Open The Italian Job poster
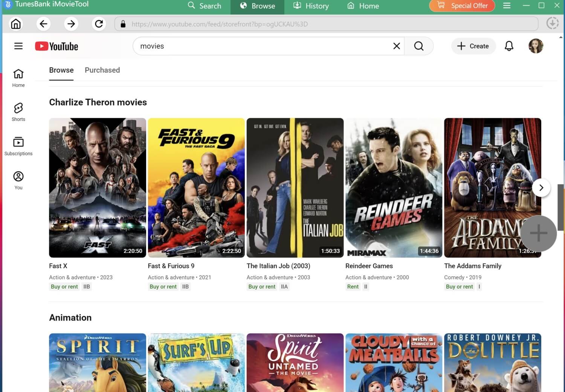The height and width of the screenshot is (392, 565). (x=295, y=188)
